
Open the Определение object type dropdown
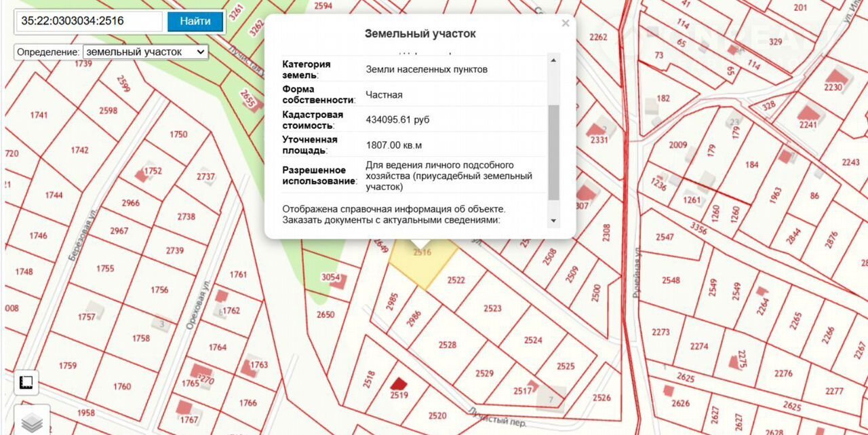click(145, 52)
